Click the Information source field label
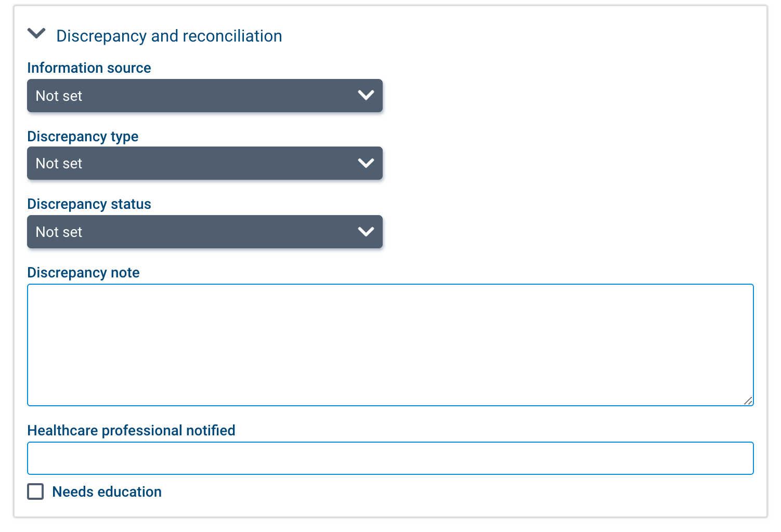This screenshot has height=532, width=781. 89,68
